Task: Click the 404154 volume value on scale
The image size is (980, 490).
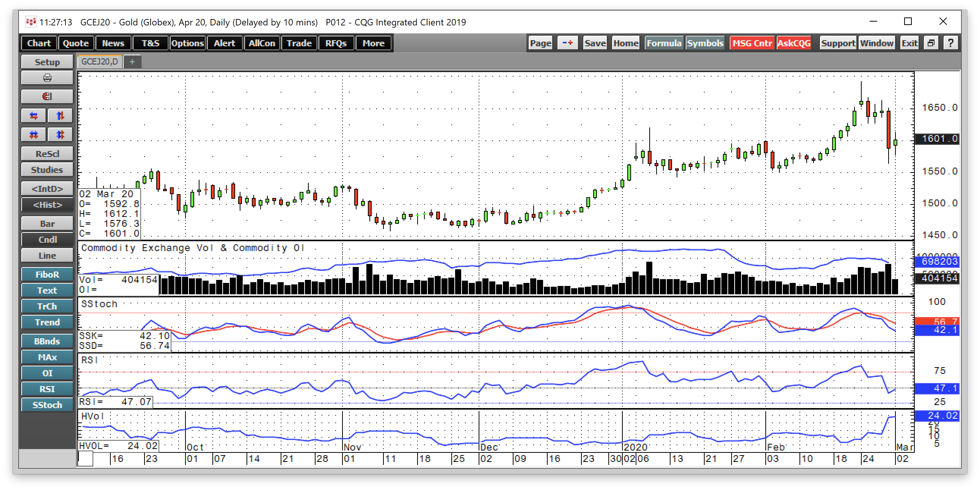Action: [937, 278]
